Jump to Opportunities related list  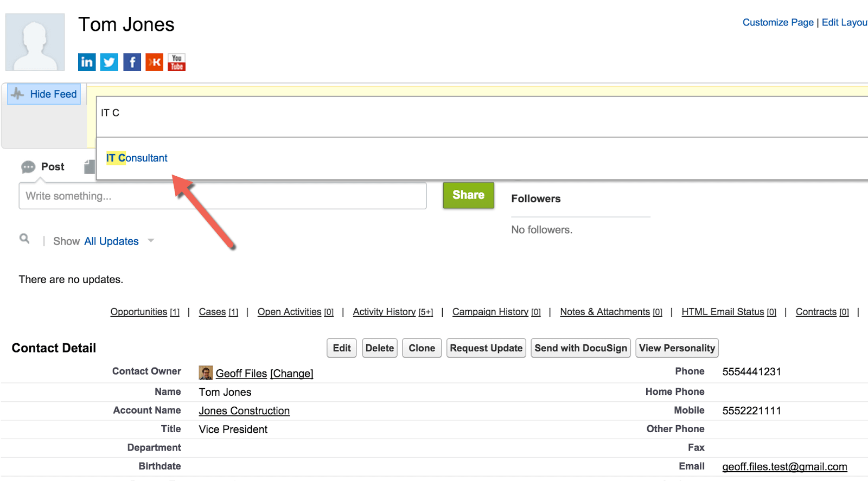coord(139,312)
